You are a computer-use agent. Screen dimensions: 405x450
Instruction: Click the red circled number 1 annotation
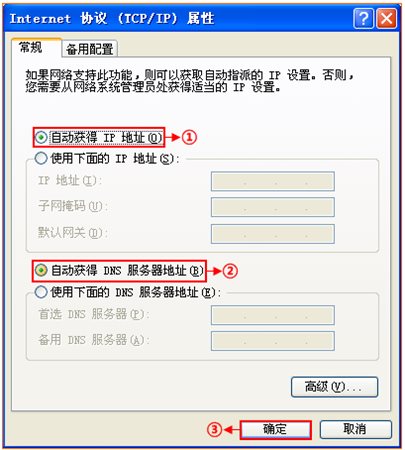point(189,137)
